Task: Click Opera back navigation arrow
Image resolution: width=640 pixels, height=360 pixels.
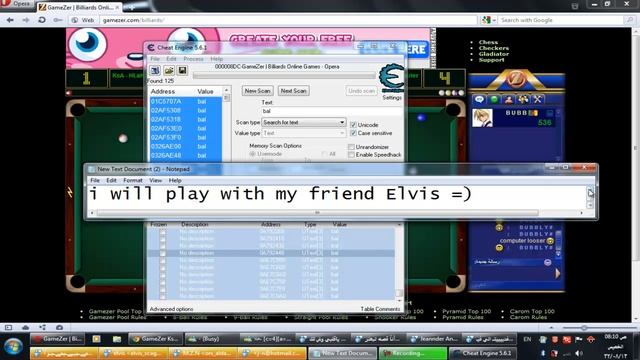Action: [10, 20]
